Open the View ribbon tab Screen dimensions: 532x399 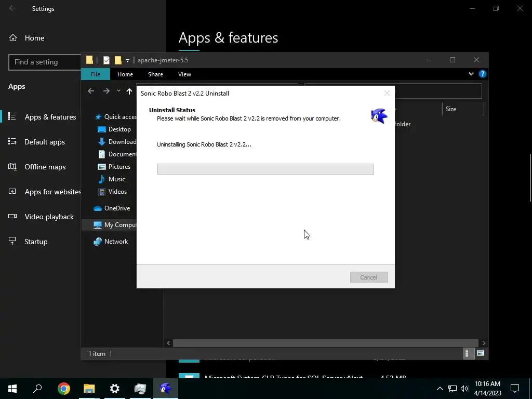tap(184, 74)
